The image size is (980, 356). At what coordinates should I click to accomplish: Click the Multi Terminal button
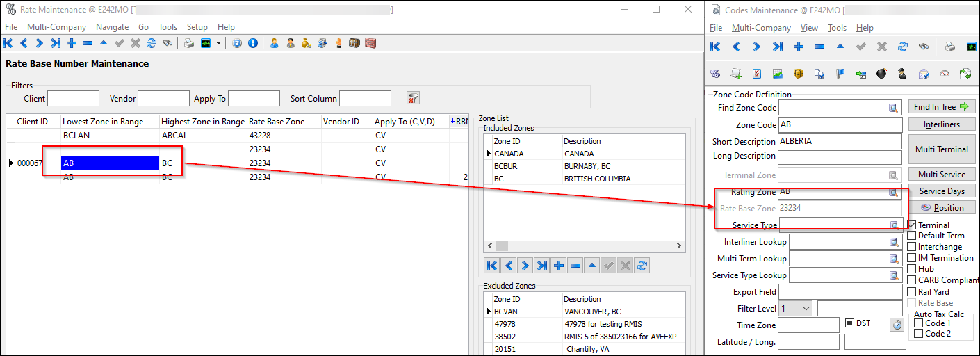(x=941, y=149)
